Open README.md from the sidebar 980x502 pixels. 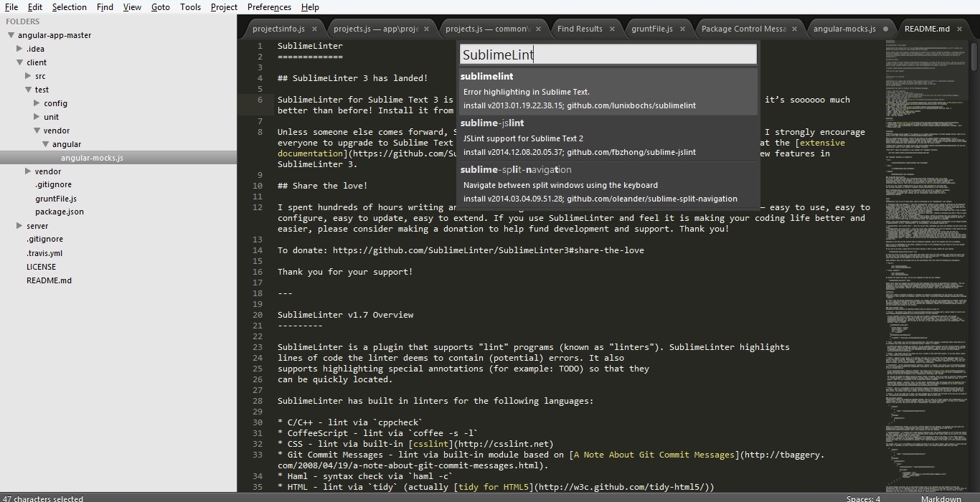point(49,280)
